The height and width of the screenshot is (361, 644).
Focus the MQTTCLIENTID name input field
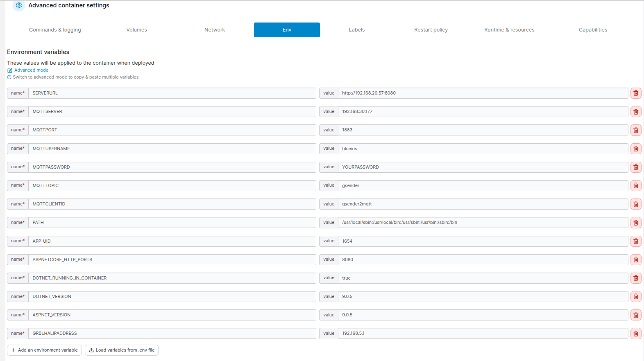click(x=172, y=204)
